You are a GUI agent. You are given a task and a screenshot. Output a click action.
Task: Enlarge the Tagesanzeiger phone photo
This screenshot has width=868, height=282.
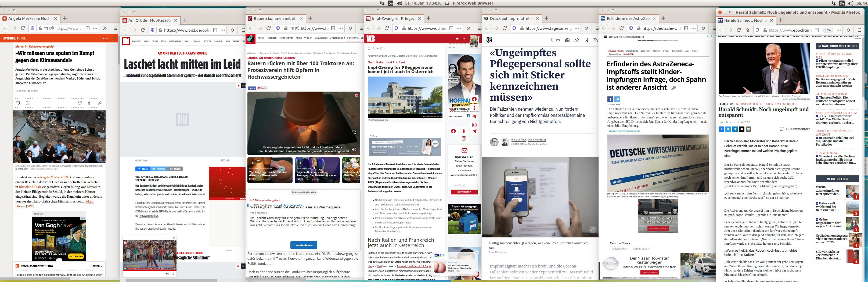point(592,229)
